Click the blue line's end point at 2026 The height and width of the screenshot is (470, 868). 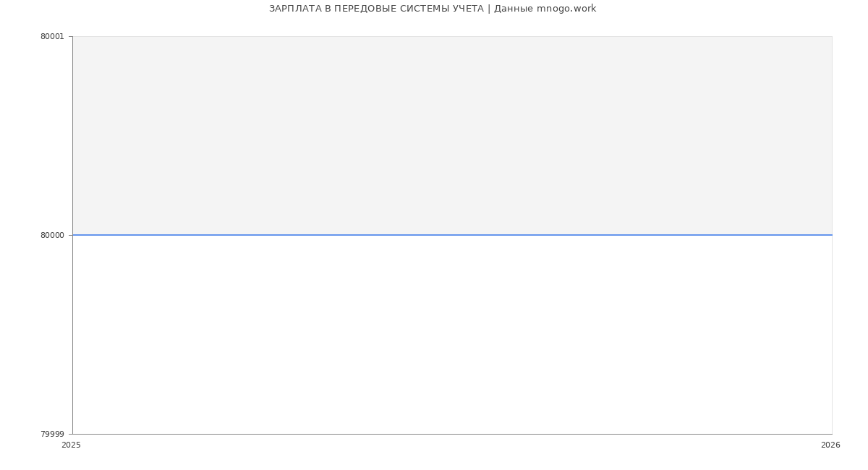point(831,235)
